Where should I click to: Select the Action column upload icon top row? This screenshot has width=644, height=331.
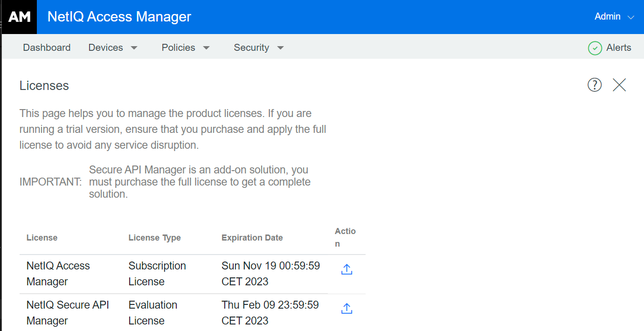[x=346, y=269]
